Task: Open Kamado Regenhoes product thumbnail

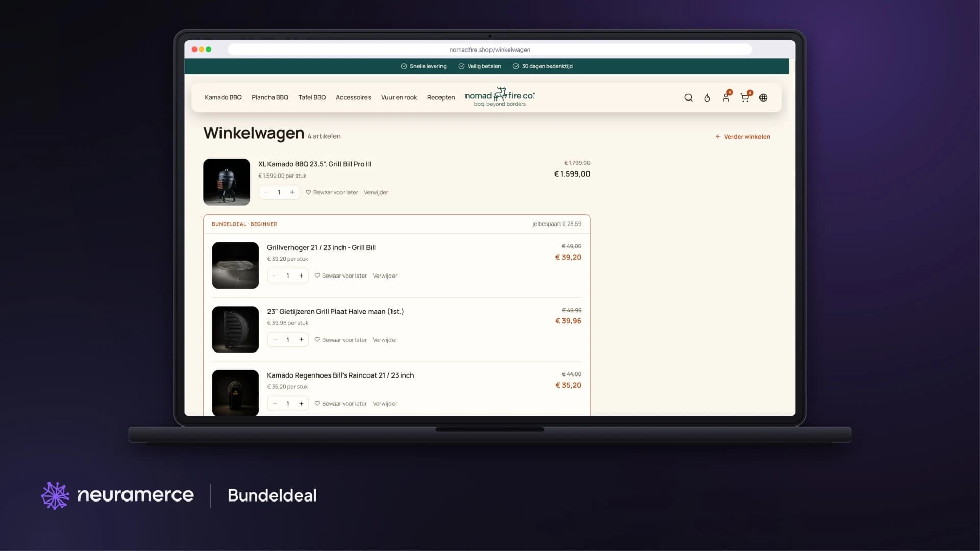Action: [235, 393]
